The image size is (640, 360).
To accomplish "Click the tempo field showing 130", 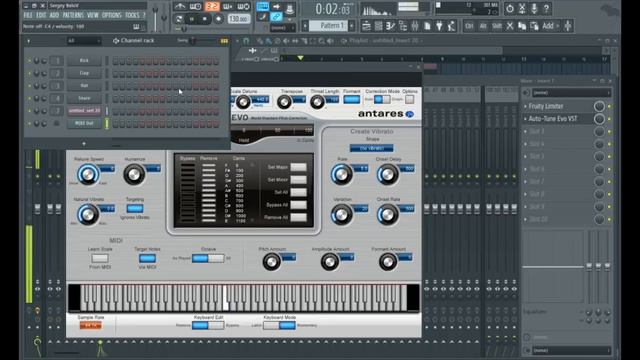I will (x=238, y=19).
